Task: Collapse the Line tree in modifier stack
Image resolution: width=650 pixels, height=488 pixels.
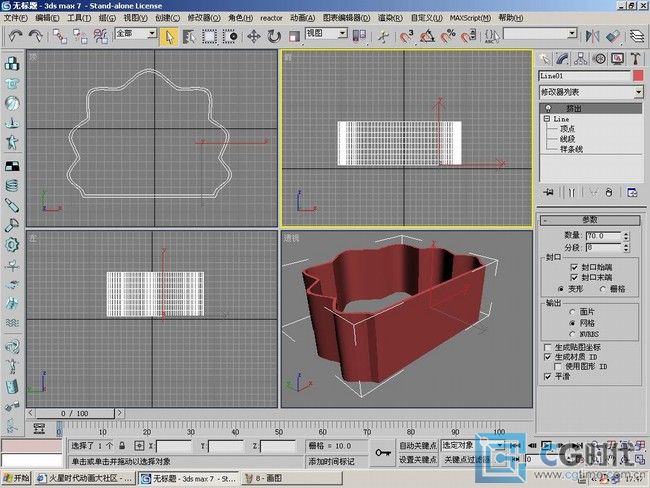Action: (x=547, y=119)
